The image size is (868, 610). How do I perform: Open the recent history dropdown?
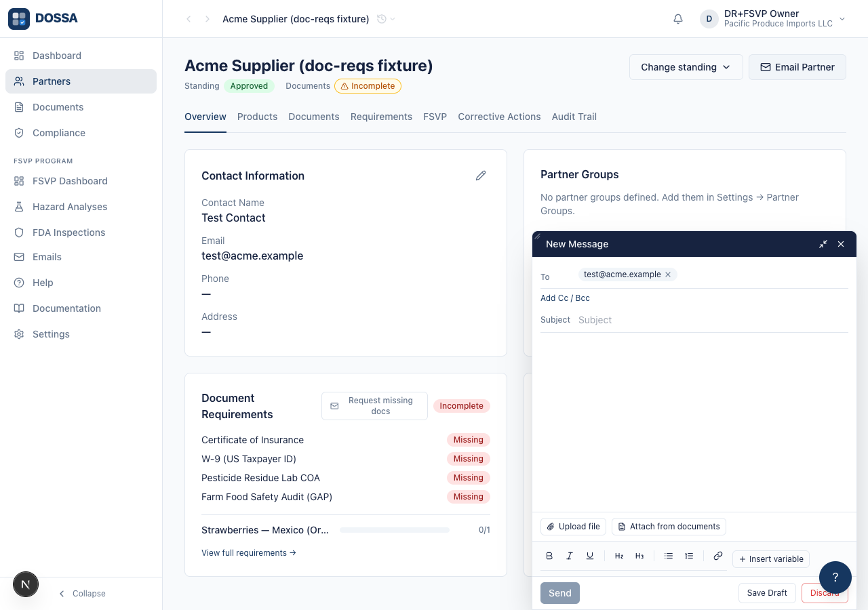(386, 19)
